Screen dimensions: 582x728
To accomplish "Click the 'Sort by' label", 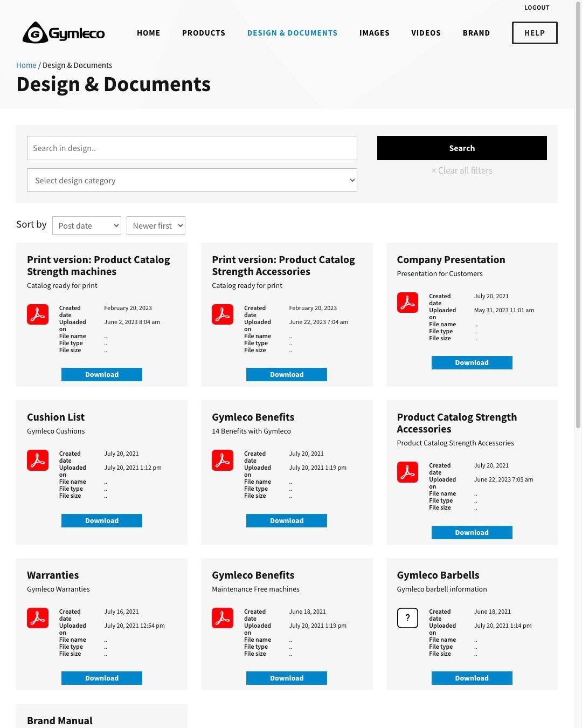I will tap(31, 224).
